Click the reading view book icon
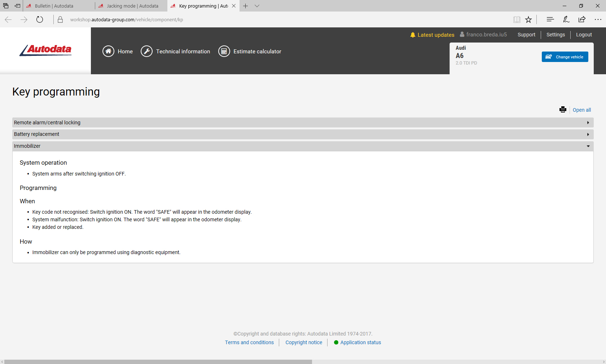Screen dimensions: 606x364 (x=517, y=19)
